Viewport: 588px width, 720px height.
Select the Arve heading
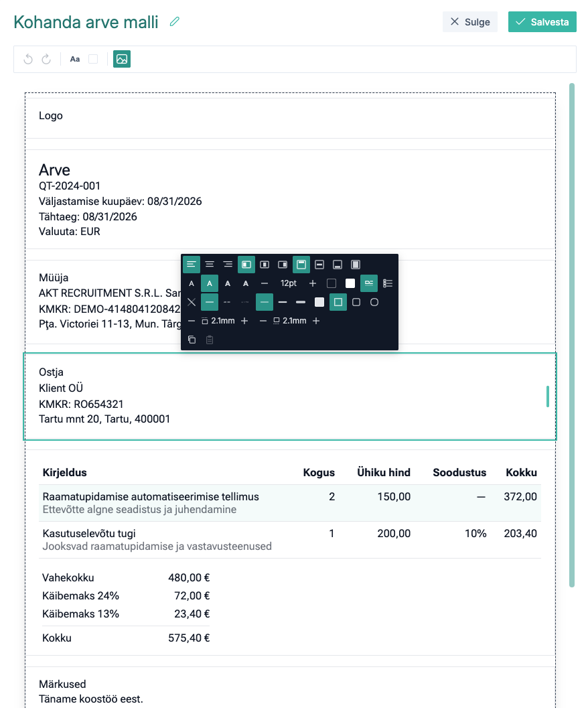click(x=54, y=170)
